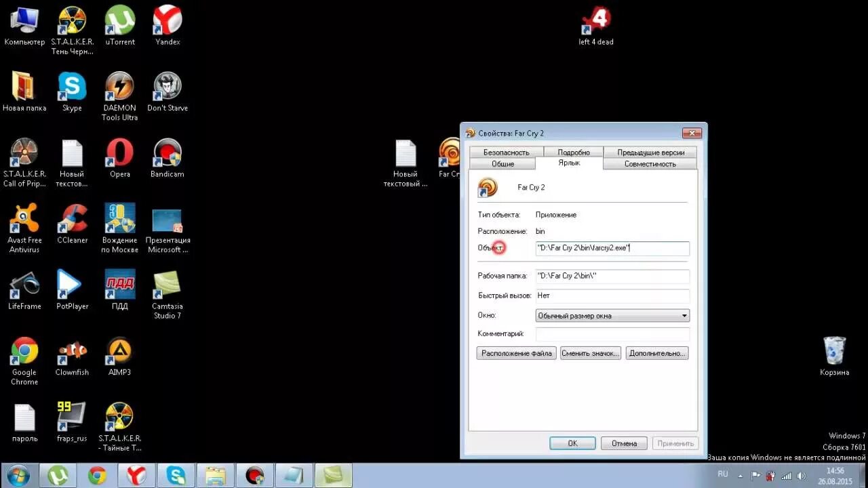Select the Новая папка folder icon
This screenshot has width=868, height=488.
coord(24,93)
